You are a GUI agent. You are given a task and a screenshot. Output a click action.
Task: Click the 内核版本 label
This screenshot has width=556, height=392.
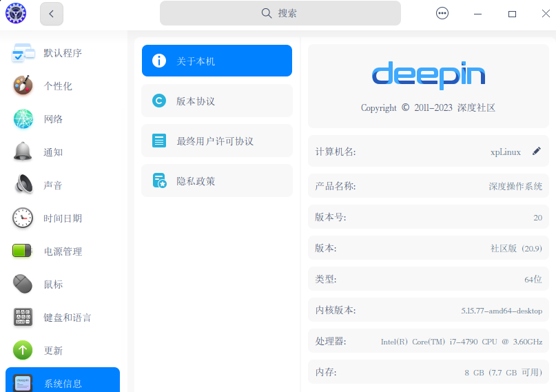tap(336, 310)
